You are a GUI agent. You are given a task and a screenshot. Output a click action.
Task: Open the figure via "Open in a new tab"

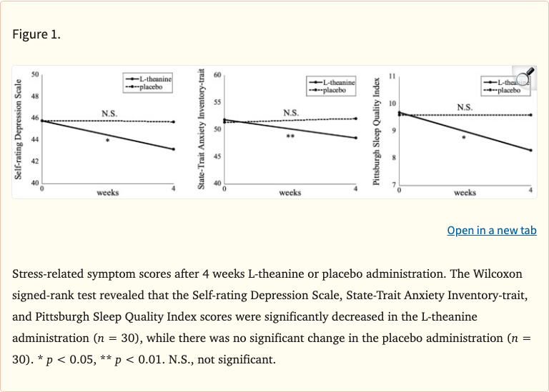pos(491,230)
